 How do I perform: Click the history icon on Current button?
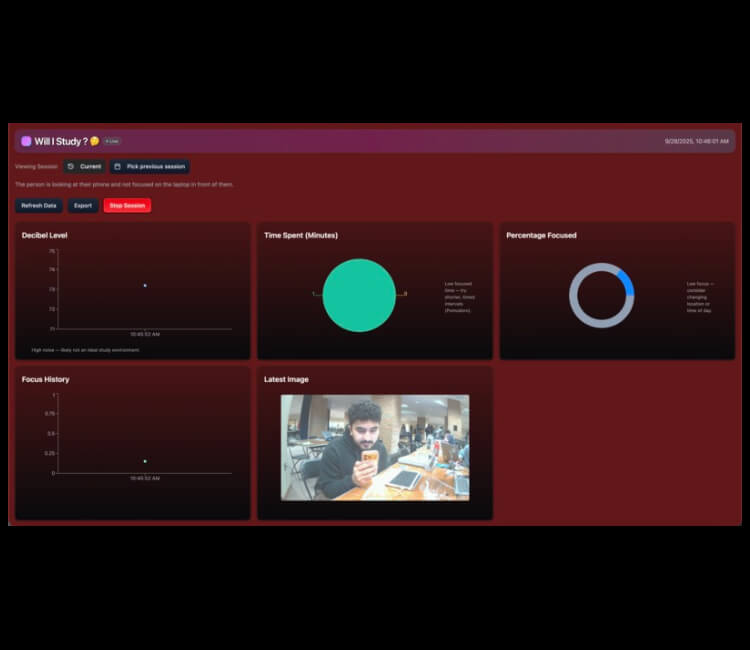tap(71, 167)
